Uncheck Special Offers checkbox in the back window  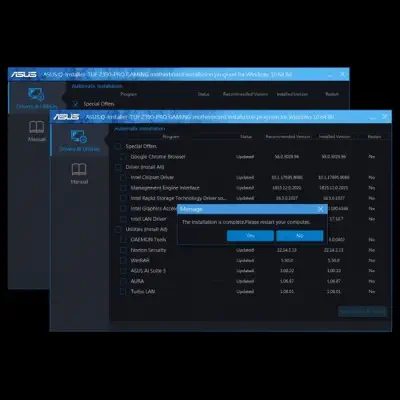tap(75, 104)
